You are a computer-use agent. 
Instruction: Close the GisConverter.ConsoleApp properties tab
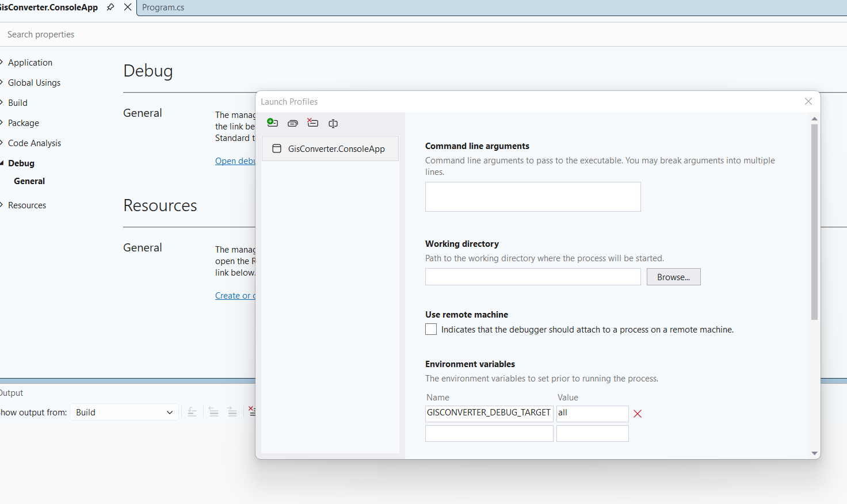128,7
